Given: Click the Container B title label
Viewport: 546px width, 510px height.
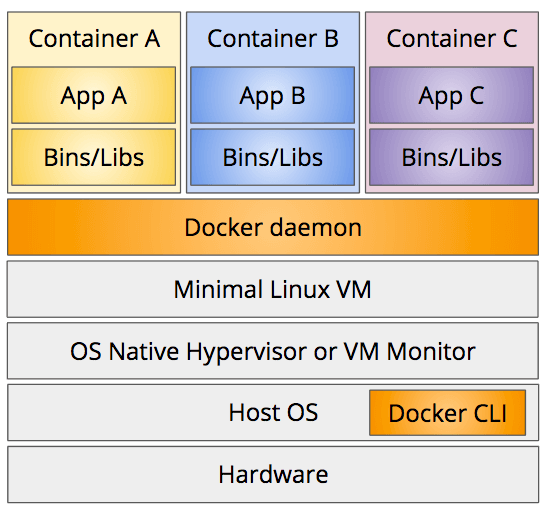Looking at the screenshot, I should click(x=273, y=38).
